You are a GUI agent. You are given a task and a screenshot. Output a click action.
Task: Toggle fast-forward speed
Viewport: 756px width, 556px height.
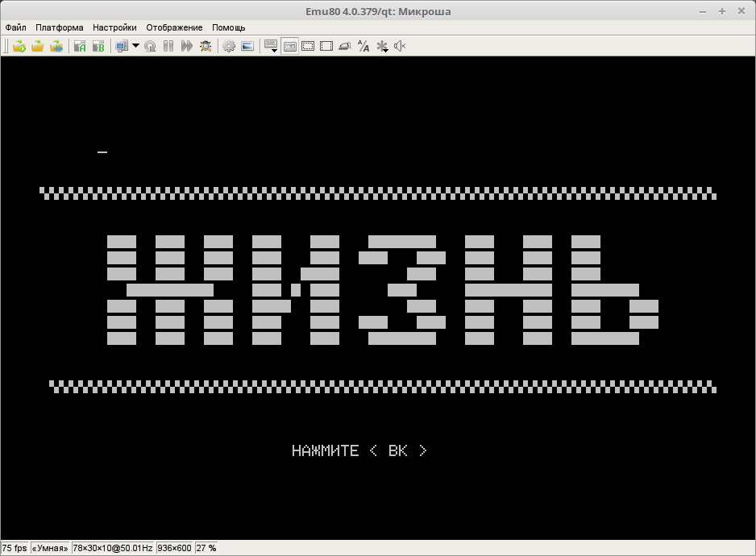187,46
